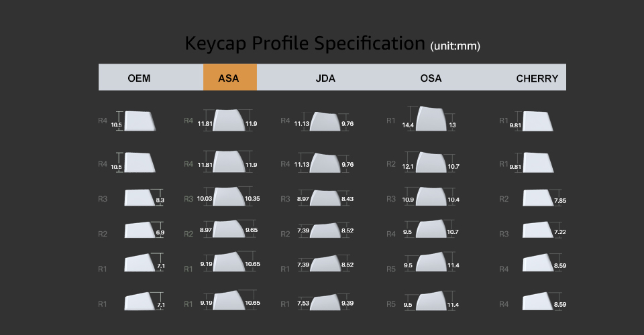Pick the Cherry R3 keycap image
This screenshot has height=335, width=644.
point(538,230)
